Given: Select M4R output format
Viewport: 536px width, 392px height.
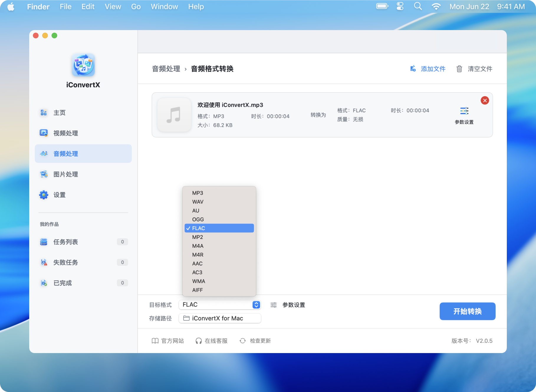Looking at the screenshot, I should point(219,255).
